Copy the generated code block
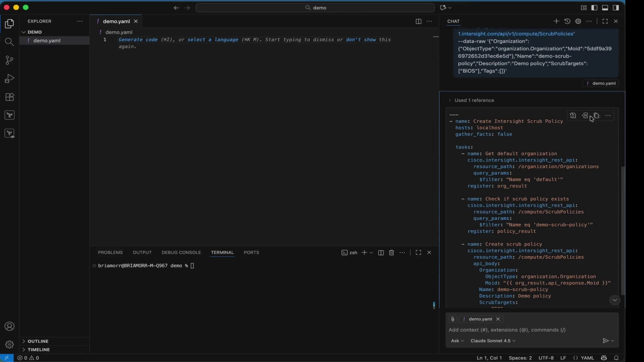The image size is (644, 362). click(x=596, y=116)
